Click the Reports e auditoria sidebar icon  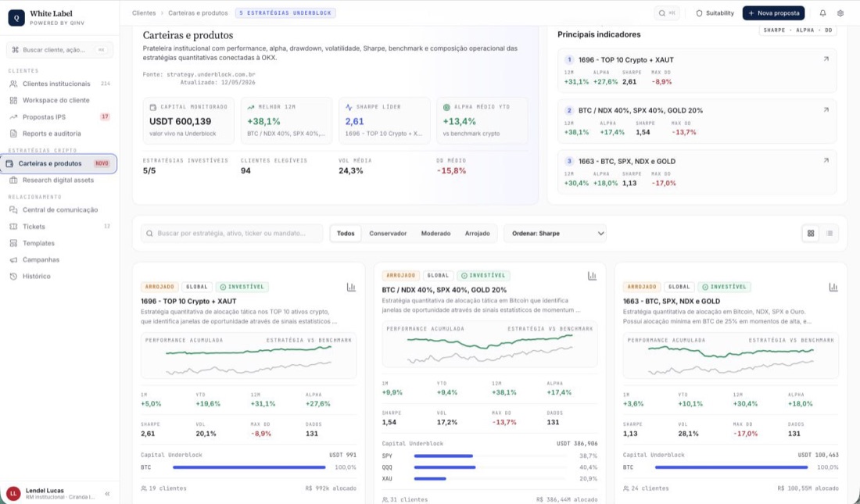pyautogui.click(x=14, y=134)
